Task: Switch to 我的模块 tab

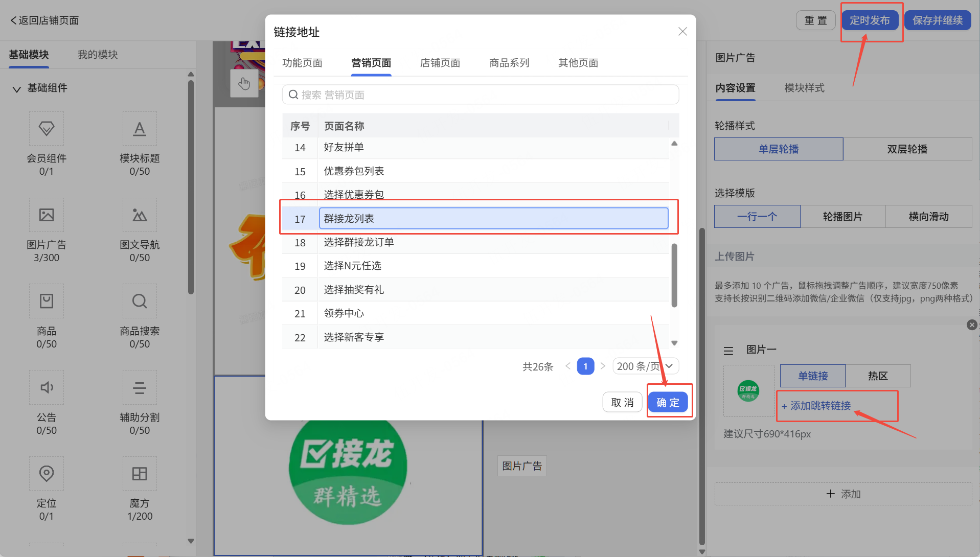Action: point(98,55)
